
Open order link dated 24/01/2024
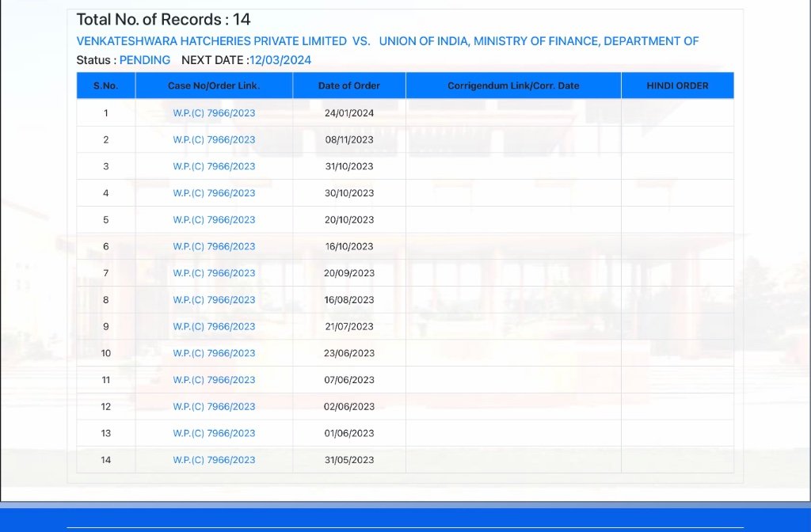(x=214, y=113)
